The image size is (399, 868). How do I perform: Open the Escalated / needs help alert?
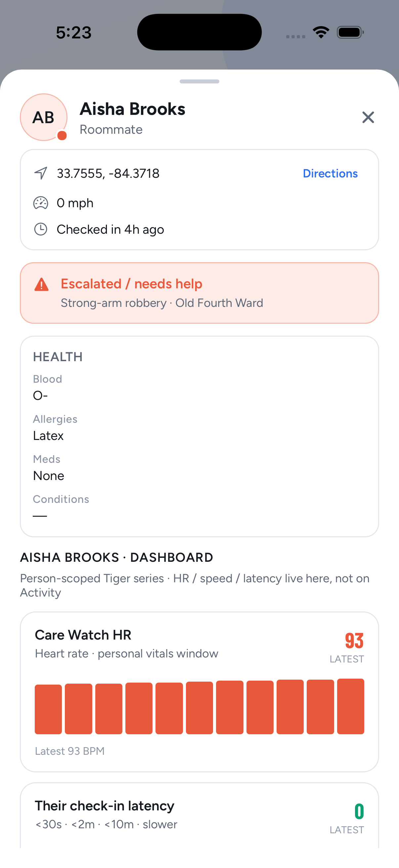pos(199,293)
